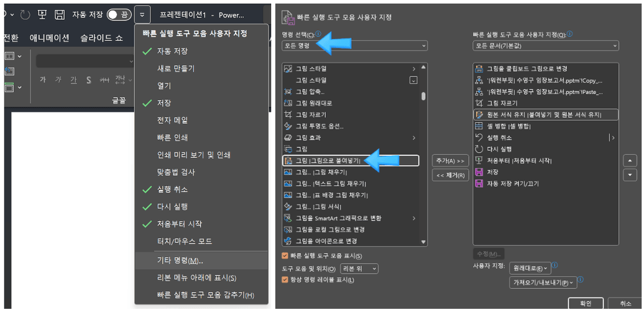Click macro icon beside the Paste_ pptm entry
The height and width of the screenshot is (310, 644).
(479, 91)
